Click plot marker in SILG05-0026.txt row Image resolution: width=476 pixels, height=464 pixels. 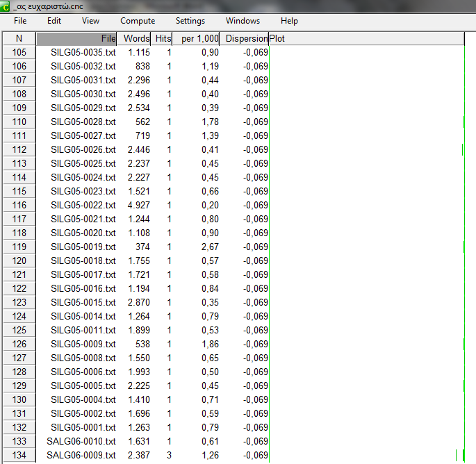point(462,150)
